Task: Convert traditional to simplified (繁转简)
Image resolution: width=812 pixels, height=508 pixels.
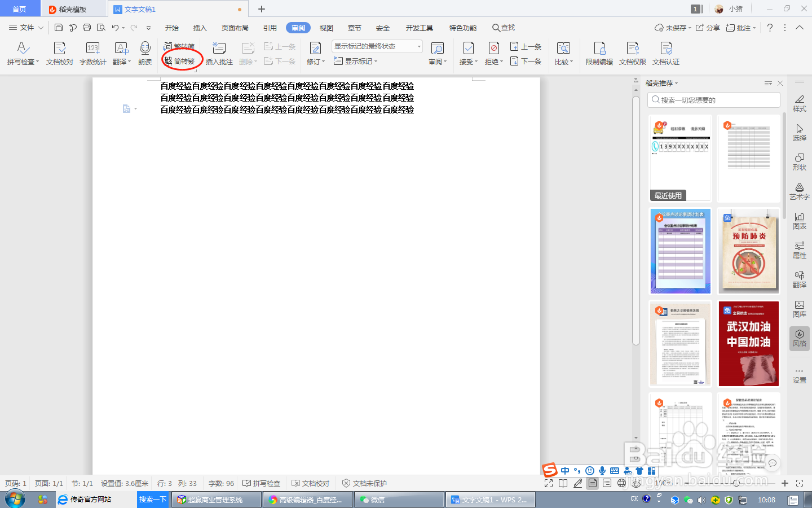Action: pos(179,46)
